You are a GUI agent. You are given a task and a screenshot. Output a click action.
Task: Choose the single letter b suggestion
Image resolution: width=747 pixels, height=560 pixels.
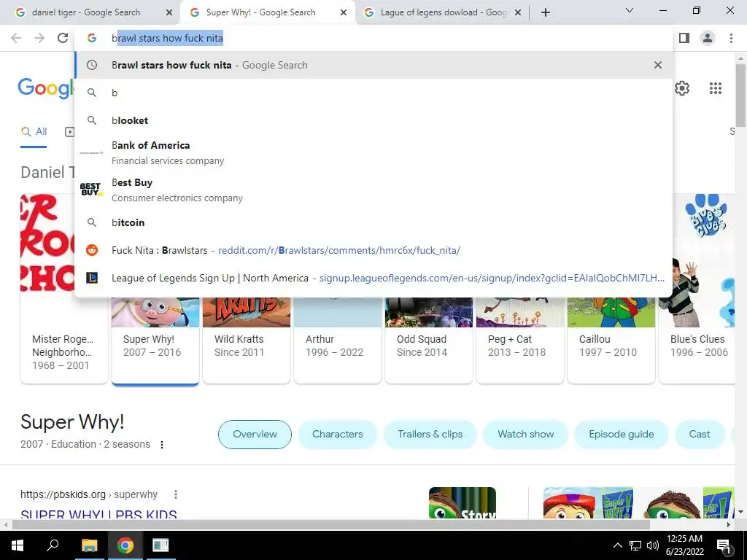pos(373,93)
